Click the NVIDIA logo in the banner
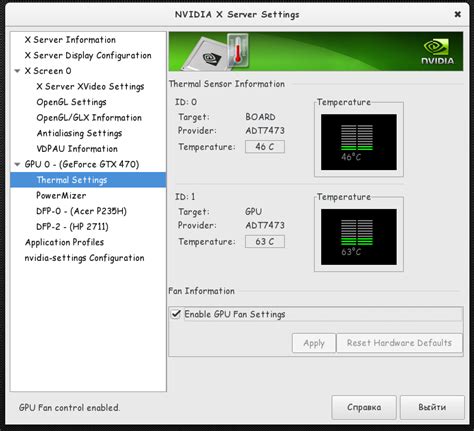The width and height of the screenshot is (474, 431). (437, 51)
